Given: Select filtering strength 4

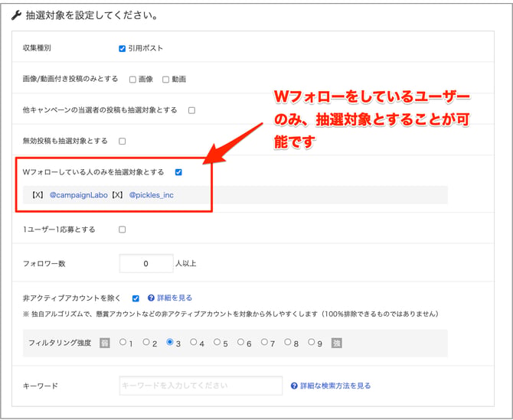Looking at the screenshot, I should coord(194,342).
